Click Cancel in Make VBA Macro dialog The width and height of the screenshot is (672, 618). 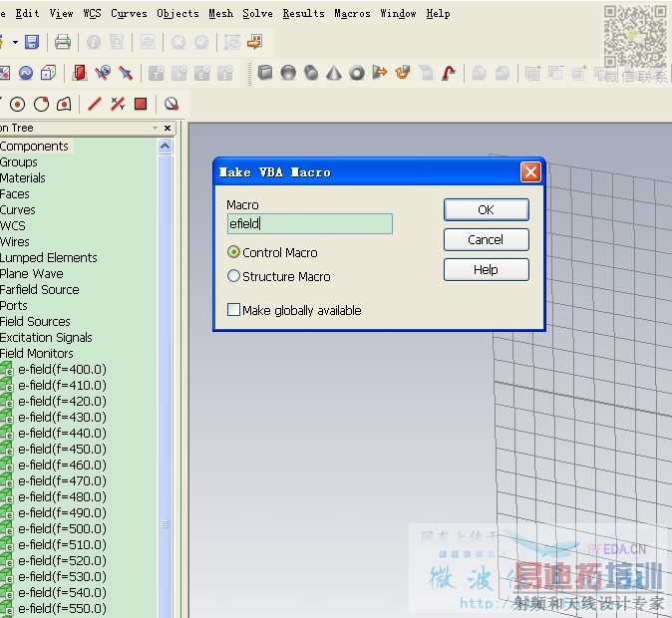click(486, 239)
